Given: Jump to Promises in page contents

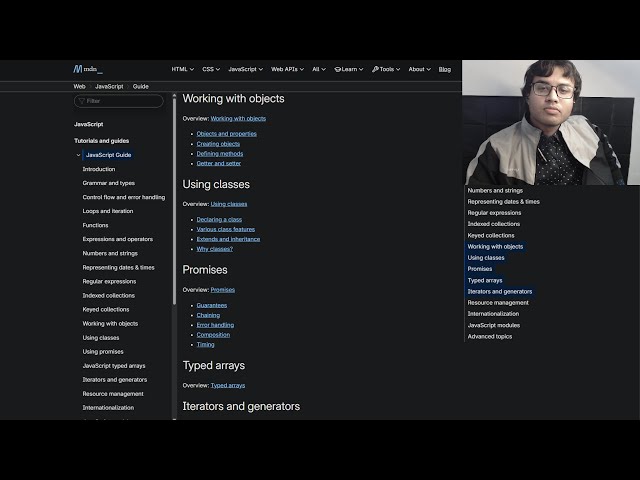Looking at the screenshot, I should 480,269.
